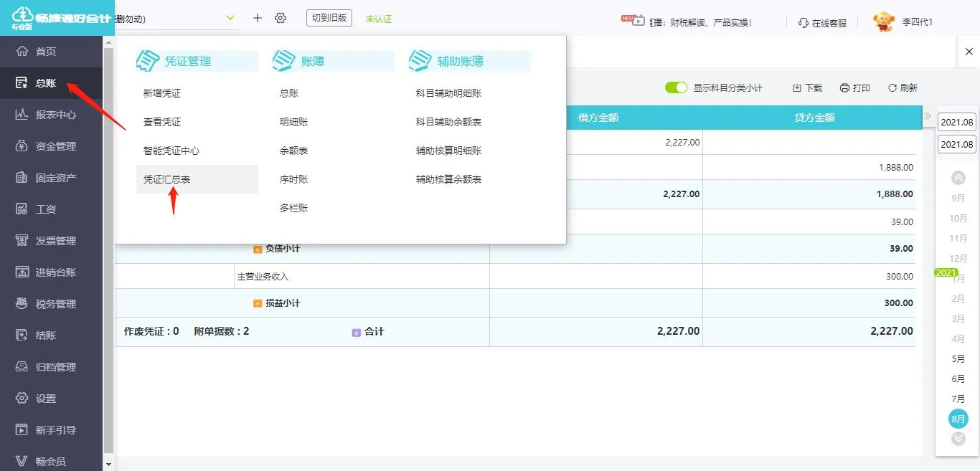Open 报表中心 in the sidebar
980x471 pixels.
52,115
